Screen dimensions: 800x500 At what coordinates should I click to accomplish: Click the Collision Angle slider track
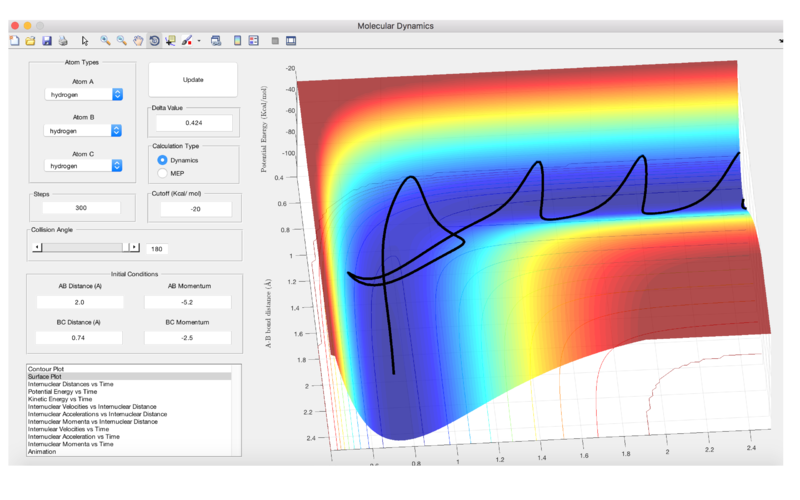coord(82,247)
